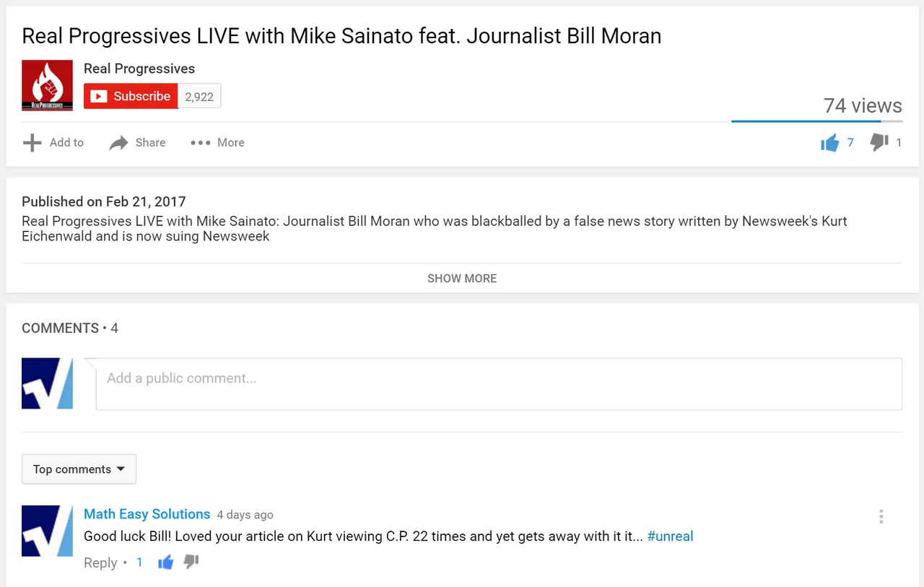
Task: Click the Real Progressives channel logo
Action: tap(47, 85)
